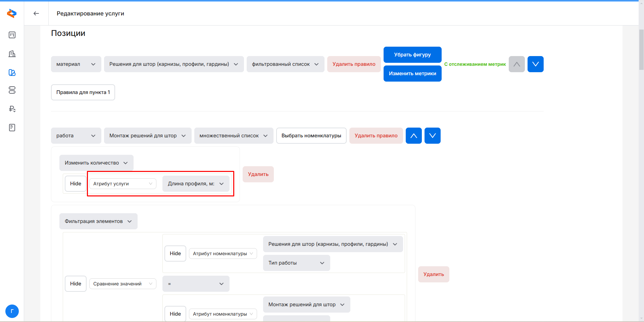644x322 pixels.
Task: Click 'Удалить правило' for the материал rule
Action: coord(354,64)
